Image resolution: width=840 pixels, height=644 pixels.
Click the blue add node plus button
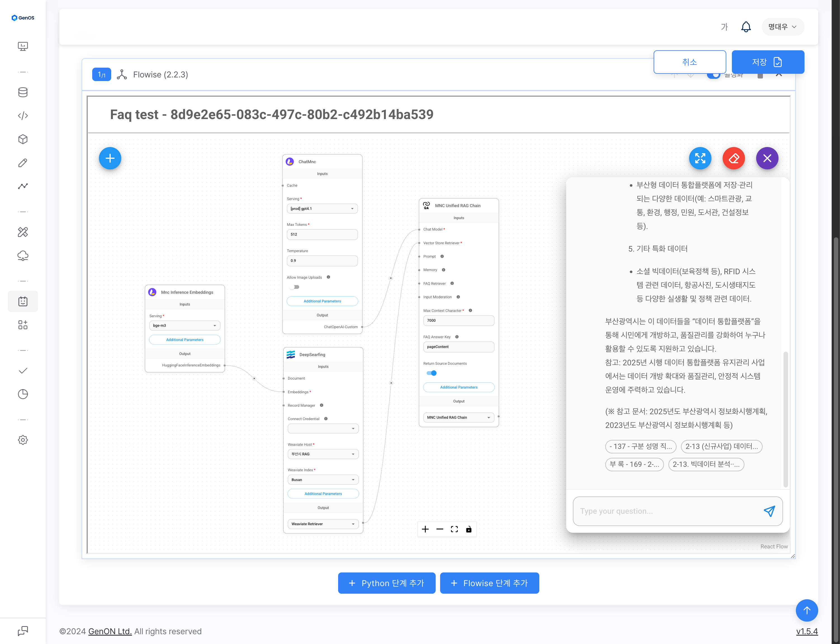(x=110, y=158)
